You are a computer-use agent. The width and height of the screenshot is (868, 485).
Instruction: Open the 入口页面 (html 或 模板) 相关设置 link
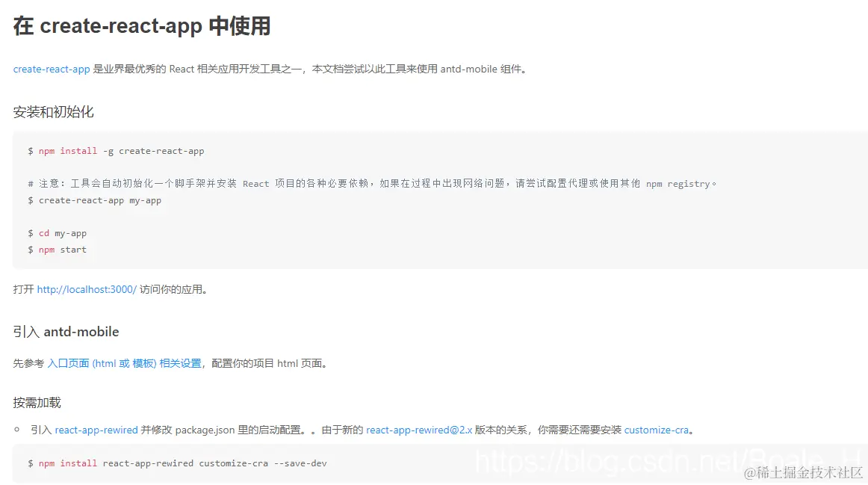[x=117, y=362]
